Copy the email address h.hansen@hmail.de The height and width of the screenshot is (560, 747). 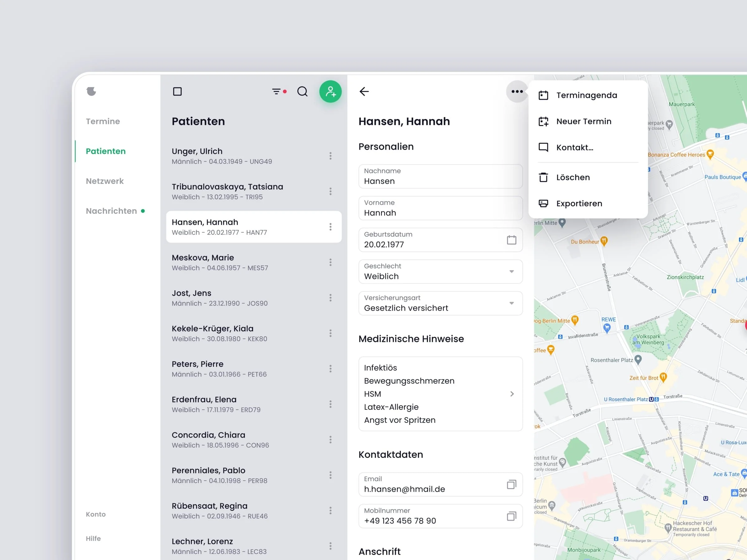click(511, 484)
